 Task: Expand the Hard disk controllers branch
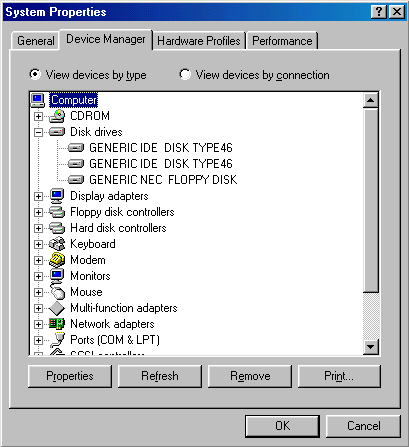(x=38, y=228)
